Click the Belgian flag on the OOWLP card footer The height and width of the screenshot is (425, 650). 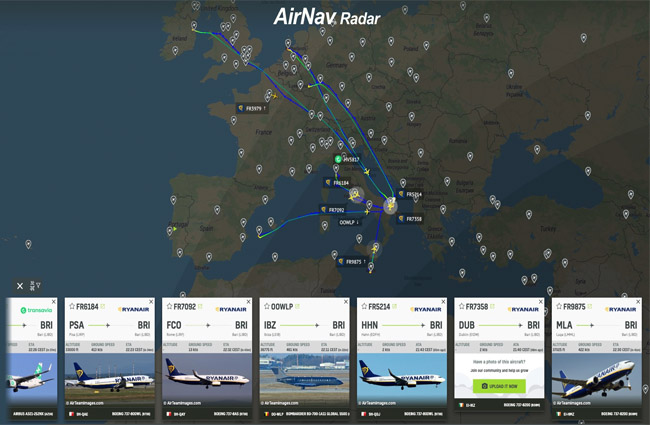pyautogui.click(x=266, y=414)
